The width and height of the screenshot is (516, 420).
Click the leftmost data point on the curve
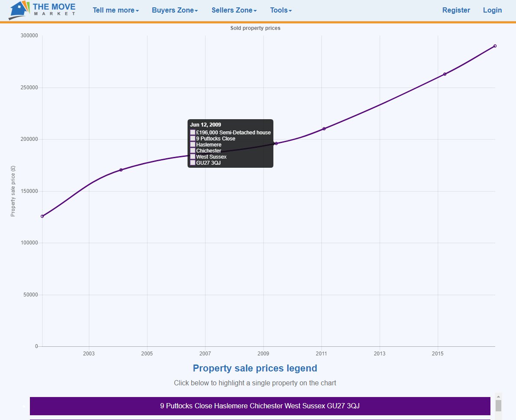(42, 215)
